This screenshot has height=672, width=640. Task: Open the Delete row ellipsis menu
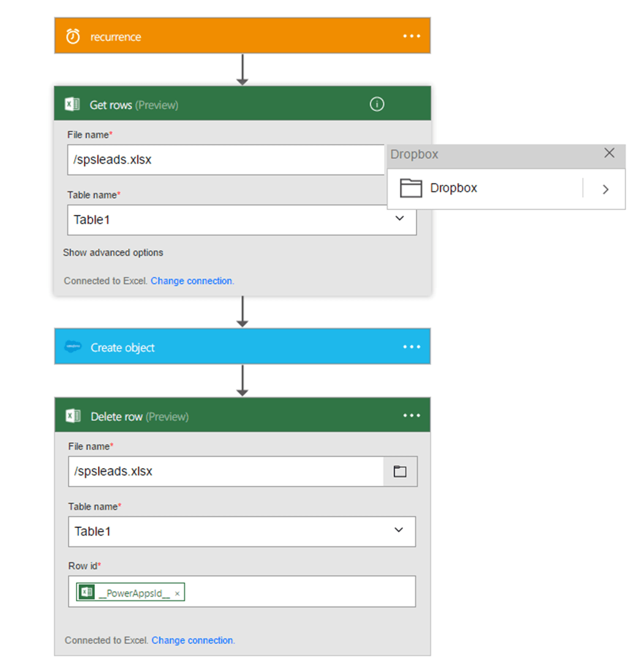(412, 416)
